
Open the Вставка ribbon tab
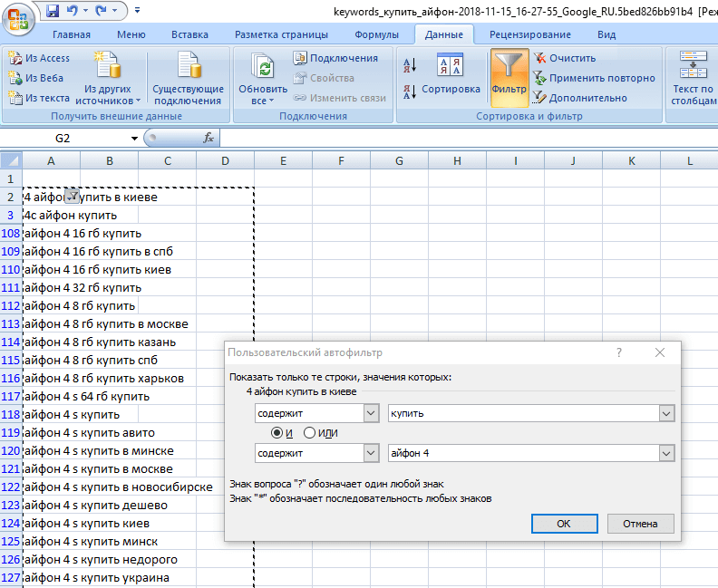click(x=189, y=34)
